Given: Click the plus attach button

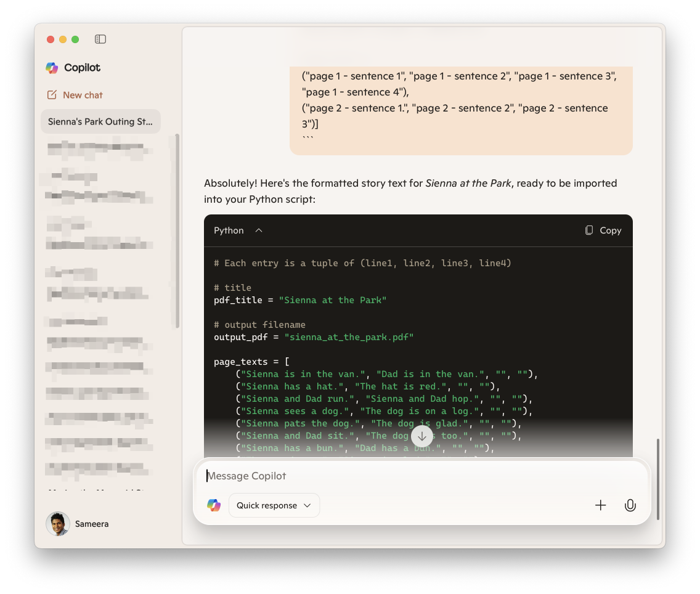Looking at the screenshot, I should click(x=600, y=506).
